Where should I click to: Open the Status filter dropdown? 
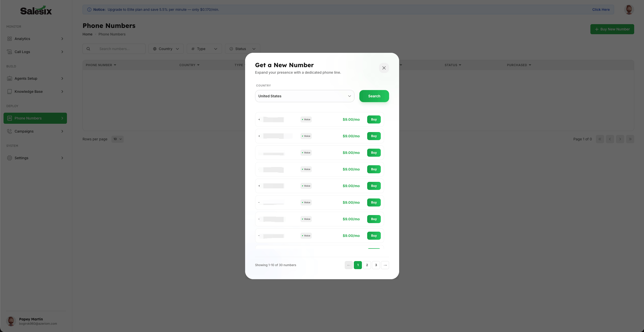(242, 49)
